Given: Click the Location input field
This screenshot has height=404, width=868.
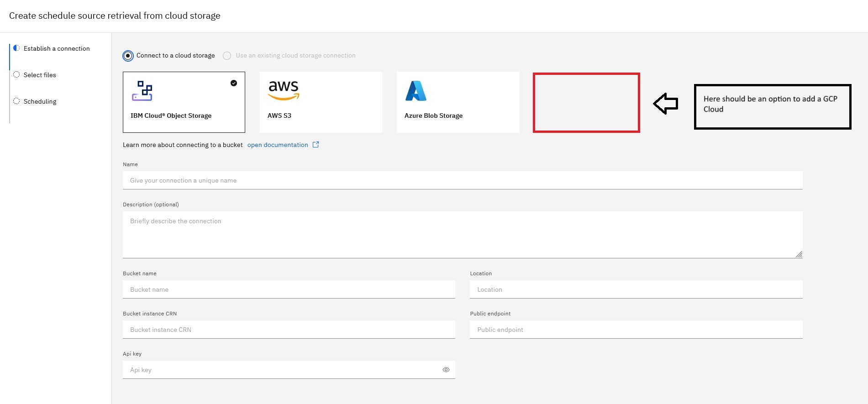Looking at the screenshot, I should point(636,289).
